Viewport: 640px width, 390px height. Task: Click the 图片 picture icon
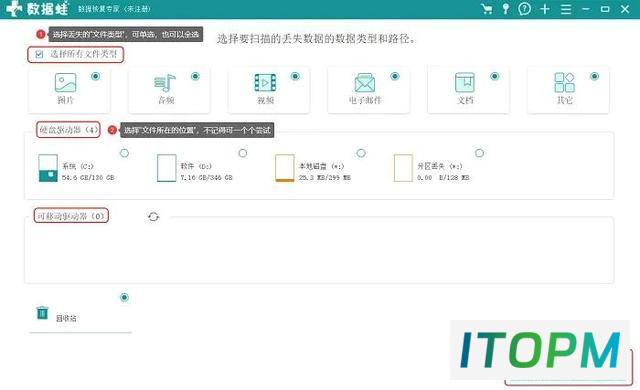point(65,82)
